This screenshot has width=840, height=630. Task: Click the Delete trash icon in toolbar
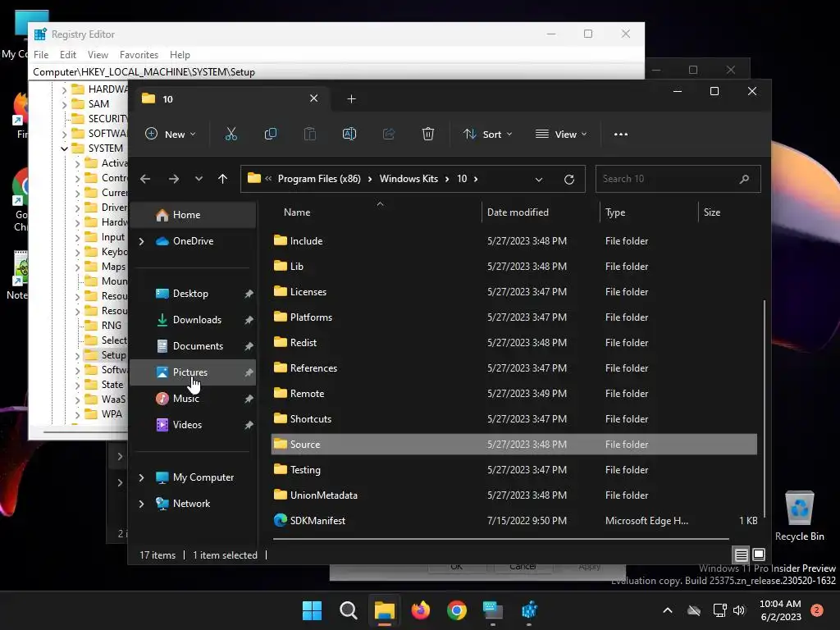coord(427,134)
